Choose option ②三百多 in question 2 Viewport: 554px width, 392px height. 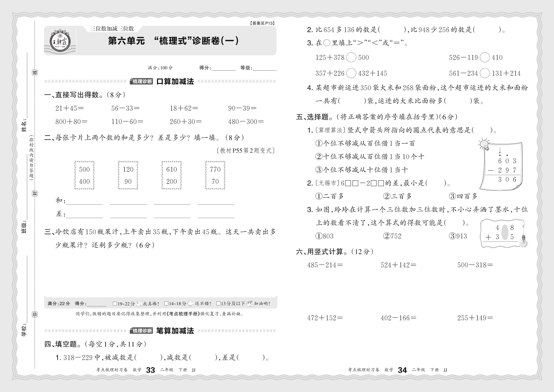pos(397,196)
